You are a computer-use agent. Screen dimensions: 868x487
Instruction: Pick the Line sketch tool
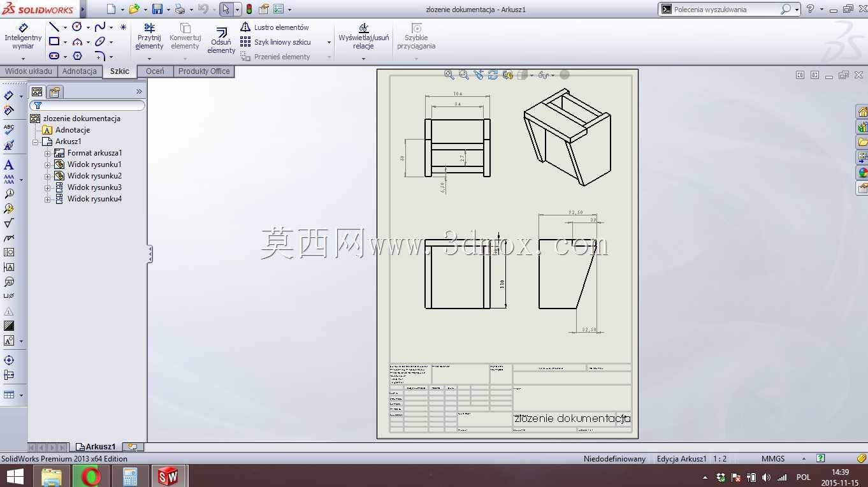pyautogui.click(x=54, y=27)
